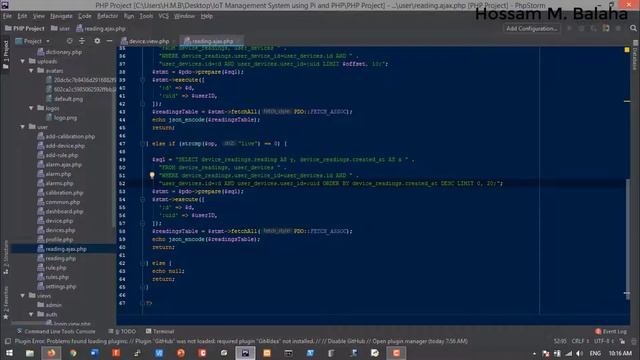This screenshot has width=640, height=360.
Task: Toggle fold marker on line 42
Action: pyautogui.click(x=142, y=104)
